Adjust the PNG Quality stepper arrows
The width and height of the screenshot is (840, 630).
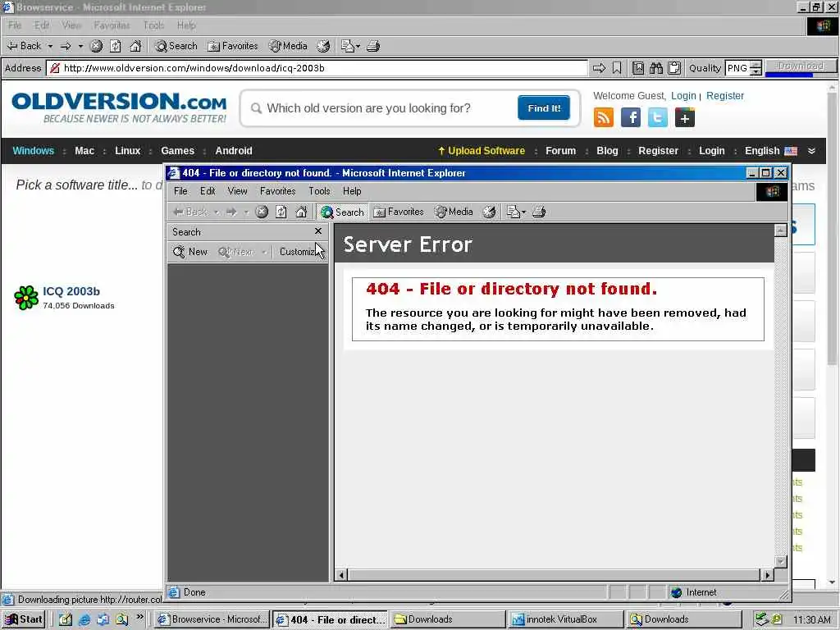pyautogui.click(x=756, y=68)
